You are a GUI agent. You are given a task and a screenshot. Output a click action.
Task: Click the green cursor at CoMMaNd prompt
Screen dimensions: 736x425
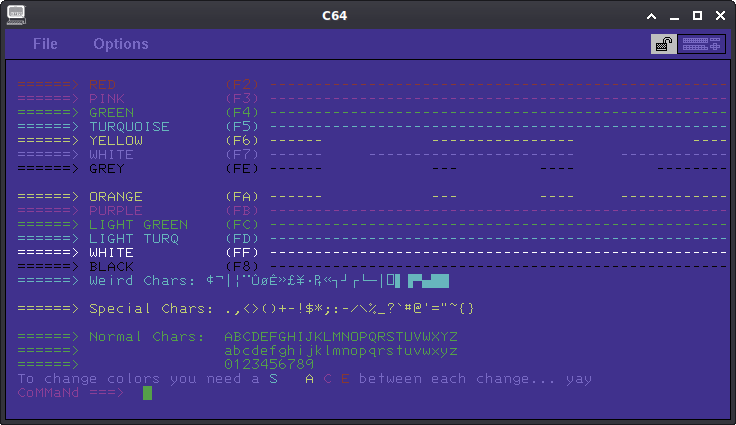tap(147, 393)
